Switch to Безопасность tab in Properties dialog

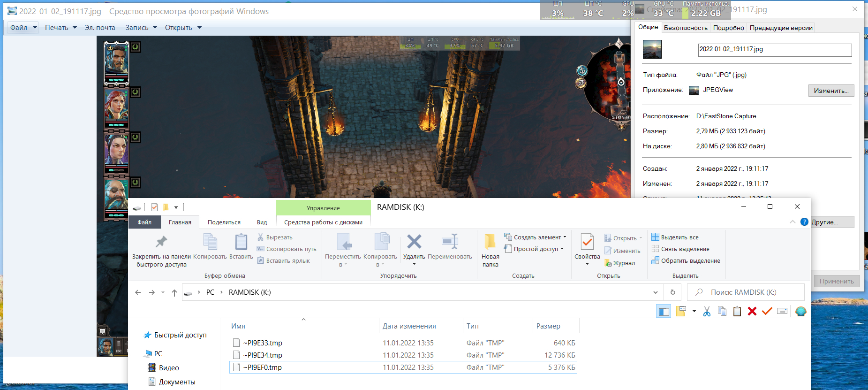click(686, 28)
